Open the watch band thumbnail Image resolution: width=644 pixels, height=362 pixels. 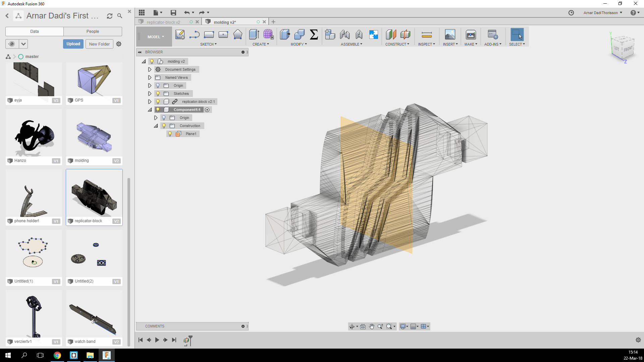94,317
